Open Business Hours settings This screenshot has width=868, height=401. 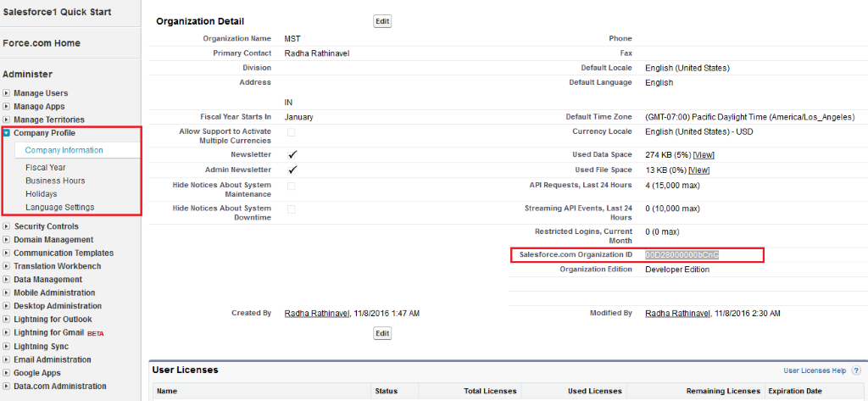(55, 181)
